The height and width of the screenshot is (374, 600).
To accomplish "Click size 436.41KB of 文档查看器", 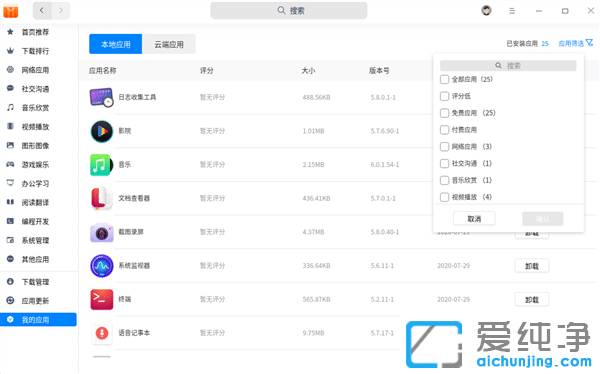I will [316, 199].
